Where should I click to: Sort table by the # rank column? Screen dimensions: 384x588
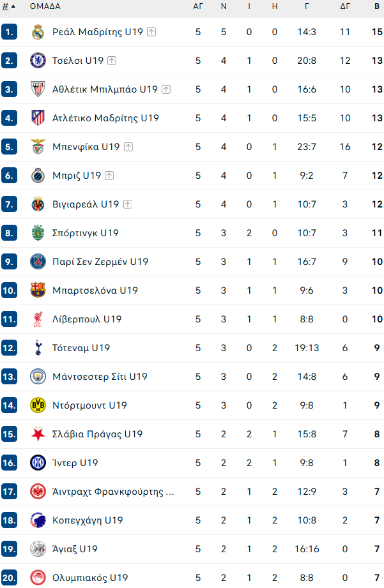pos(8,6)
